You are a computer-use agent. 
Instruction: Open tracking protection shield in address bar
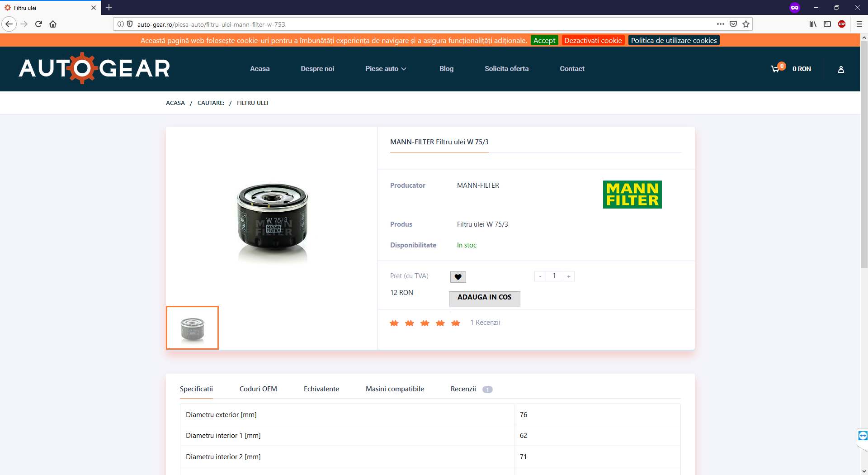(130, 24)
